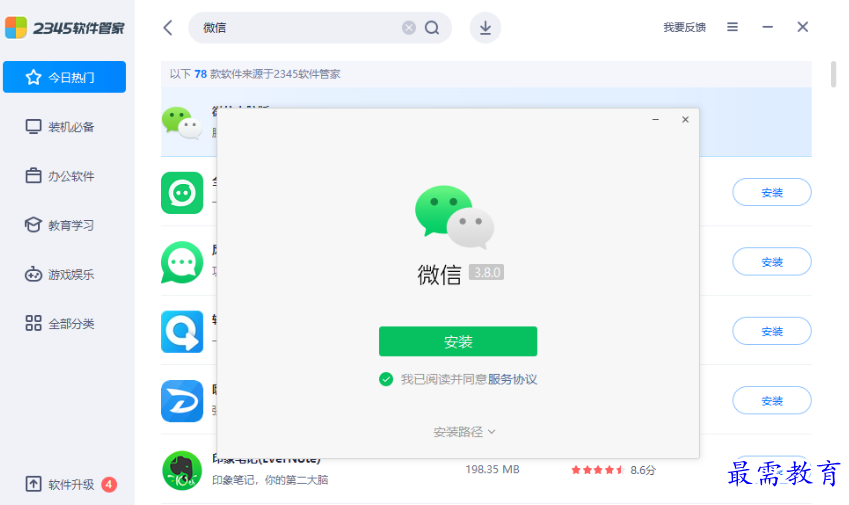
Task: Click the blue D-shaped app icon
Action: pos(182,401)
